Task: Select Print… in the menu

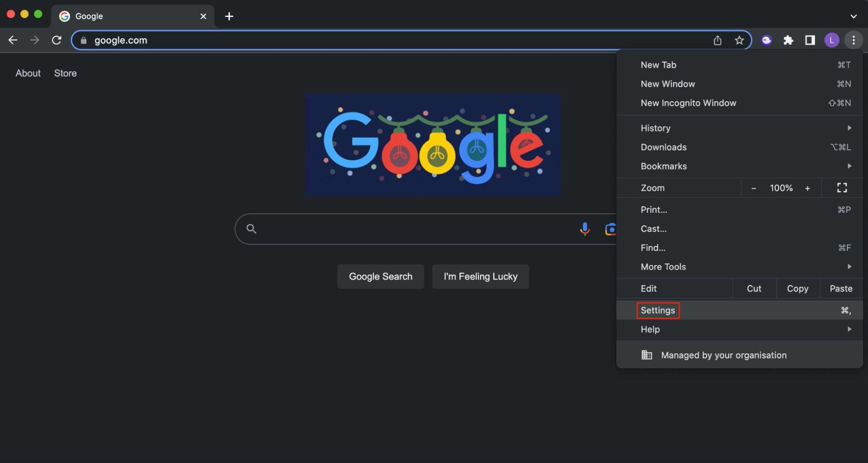Action: coord(739,209)
